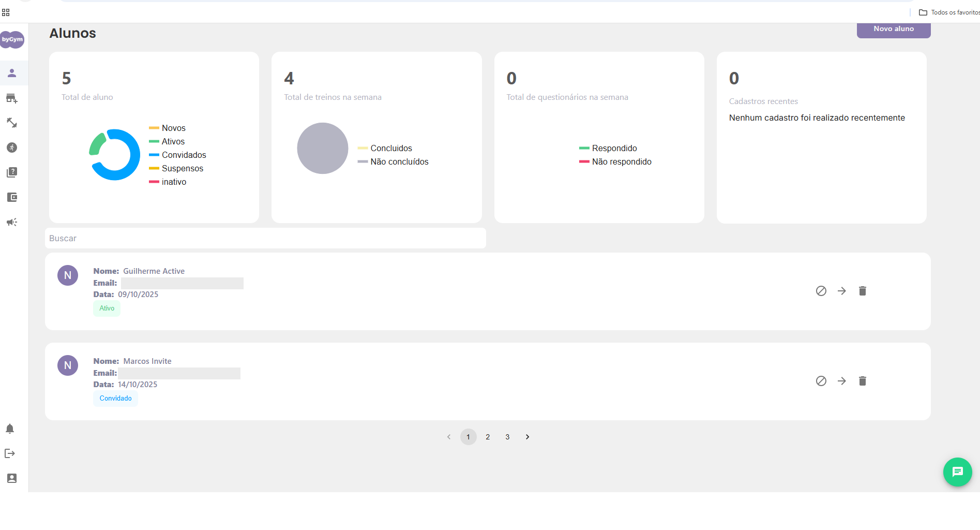Open the dumbbell workouts icon in sidebar
The width and height of the screenshot is (980, 530).
point(12,123)
